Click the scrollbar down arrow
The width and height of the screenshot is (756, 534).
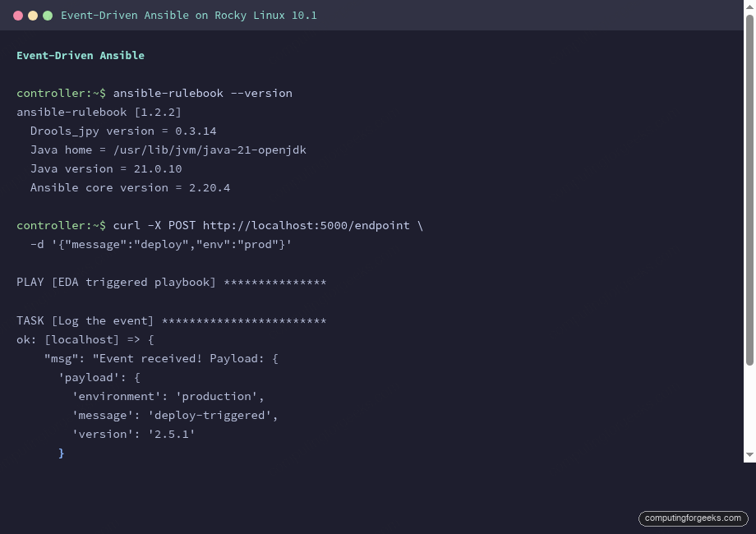pyautogui.click(x=749, y=455)
